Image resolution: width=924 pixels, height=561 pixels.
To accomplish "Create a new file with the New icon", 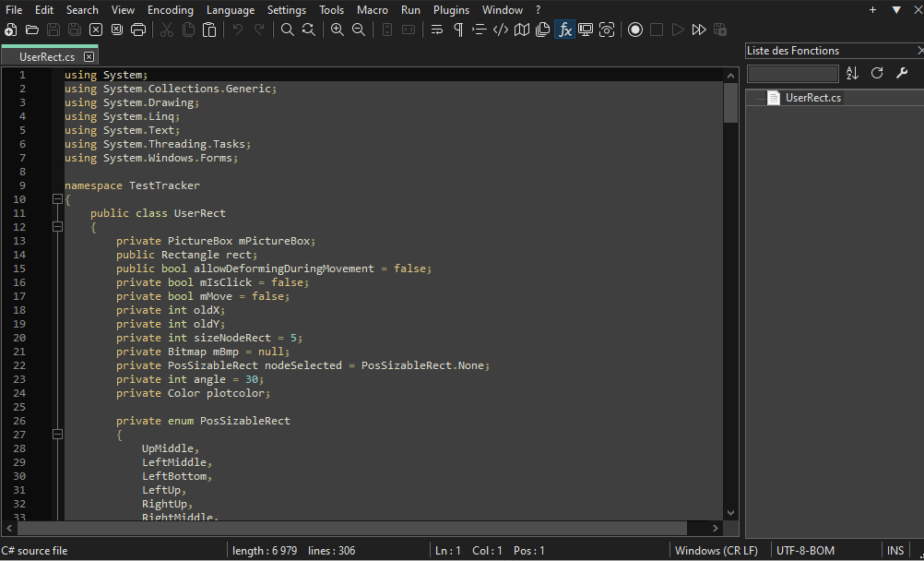I will [11, 30].
